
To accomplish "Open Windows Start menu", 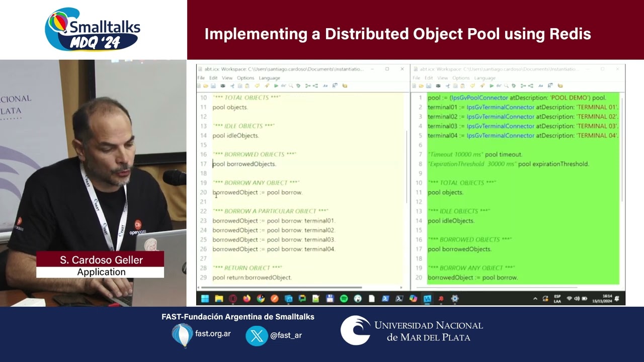I will pyautogui.click(x=205, y=299).
